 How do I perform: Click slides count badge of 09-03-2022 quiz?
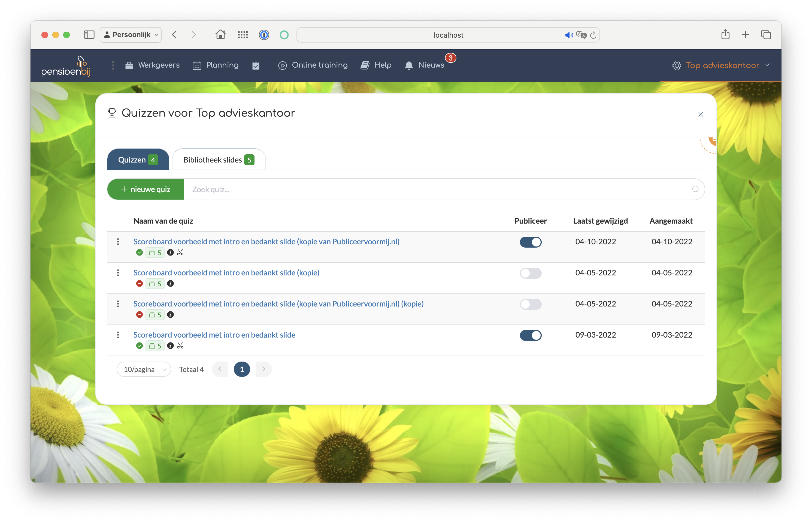(155, 346)
